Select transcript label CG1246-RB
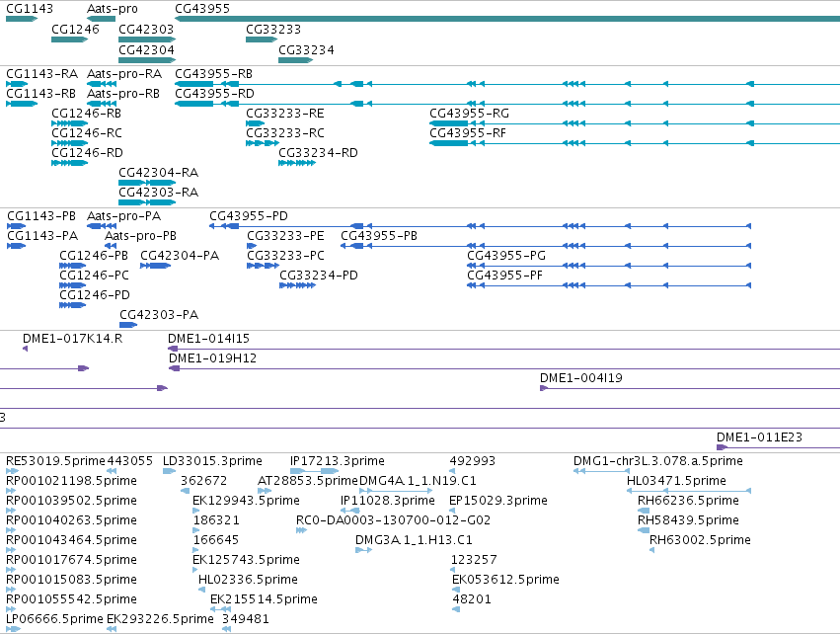This screenshot has width=840, height=634. [x=86, y=114]
